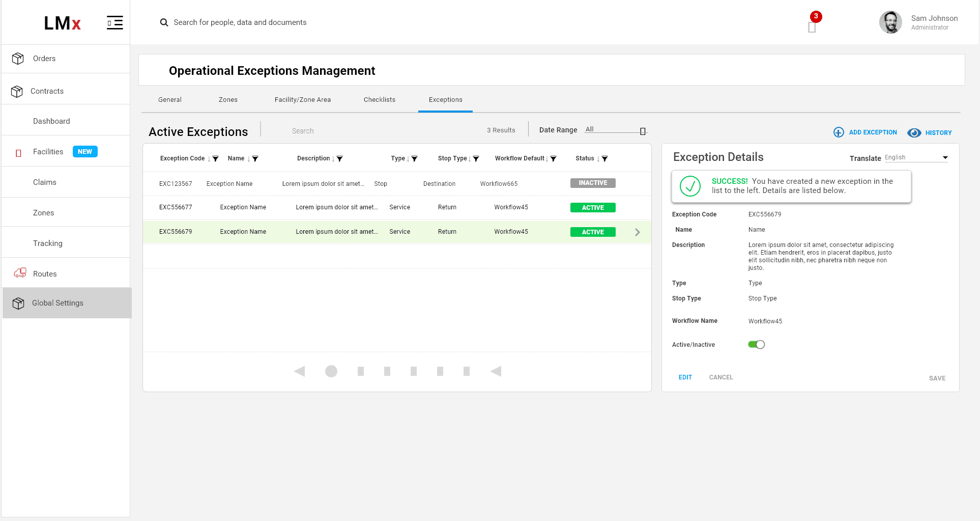Open Global Settings in the sidebar
980x521 pixels.
coord(57,303)
